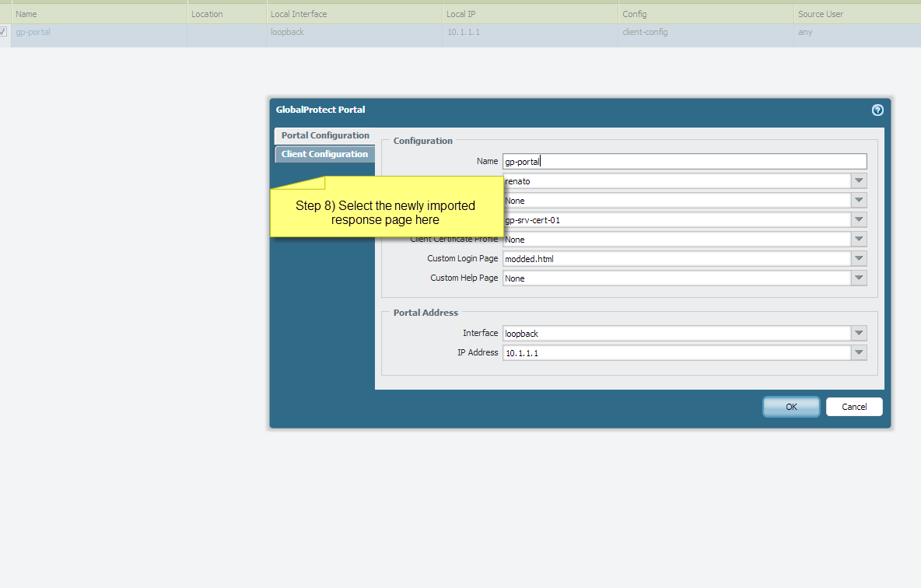
Task: Open GlobalProtect Portal help icon
Action: 877,110
